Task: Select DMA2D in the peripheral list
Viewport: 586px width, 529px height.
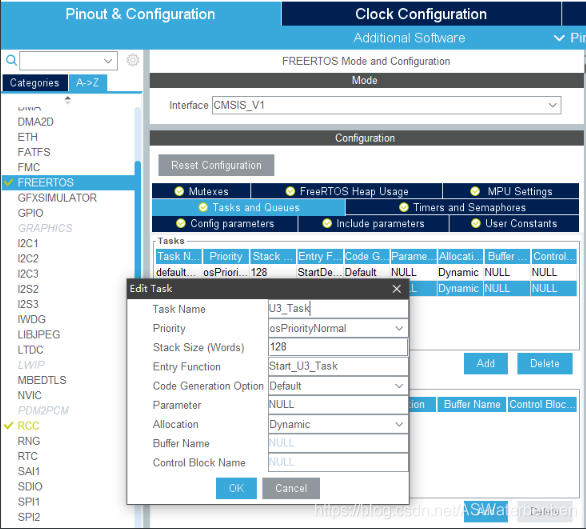Action: click(x=36, y=122)
